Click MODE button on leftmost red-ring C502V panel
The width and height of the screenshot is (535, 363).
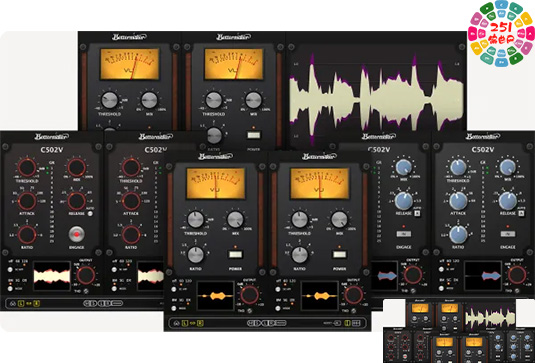(x=10, y=289)
